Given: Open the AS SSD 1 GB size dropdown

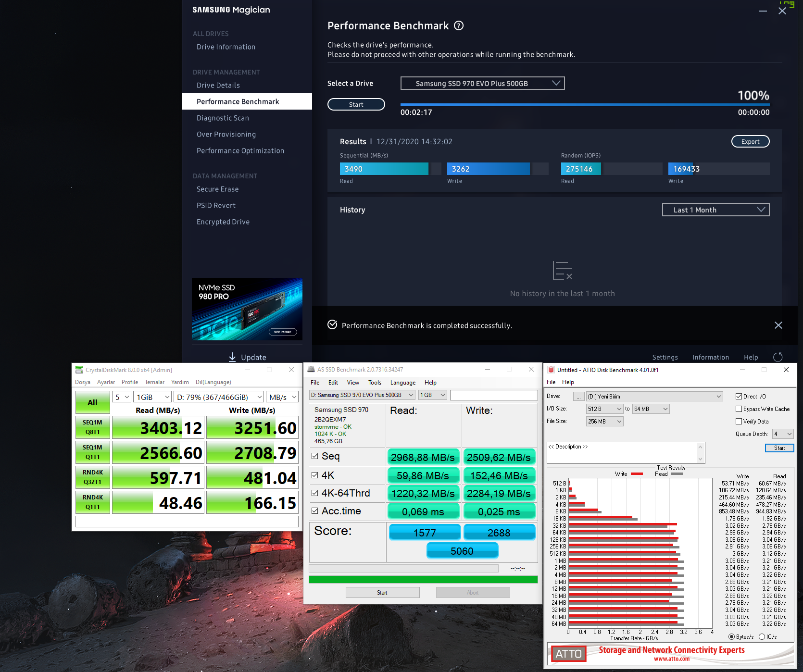Looking at the screenshot, I should coord(433,395).
